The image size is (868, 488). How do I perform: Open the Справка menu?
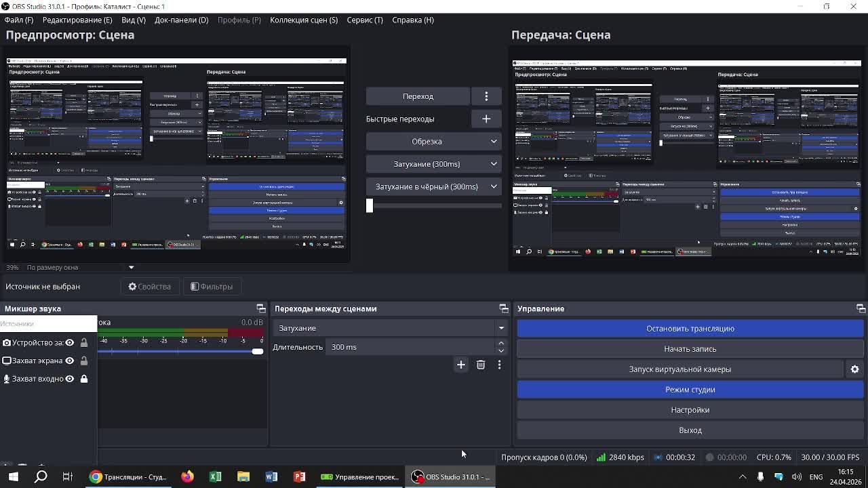[413, 20]
